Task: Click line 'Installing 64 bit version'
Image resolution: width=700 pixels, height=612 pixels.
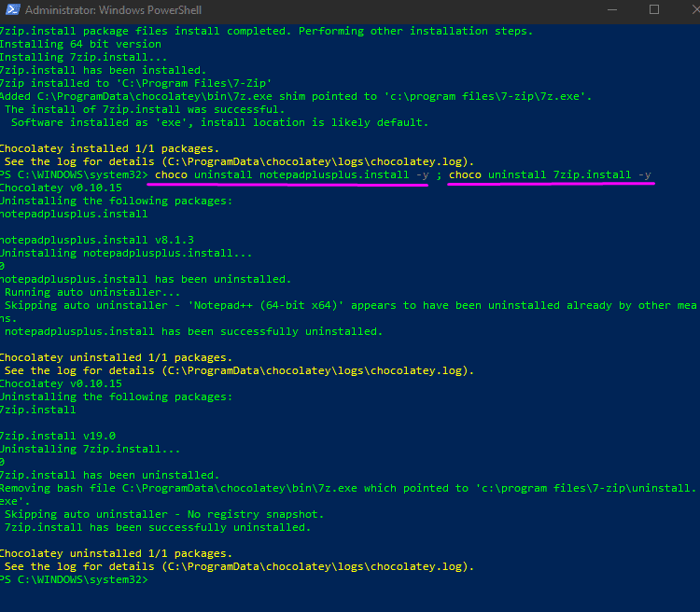Action: coord(80,44)
